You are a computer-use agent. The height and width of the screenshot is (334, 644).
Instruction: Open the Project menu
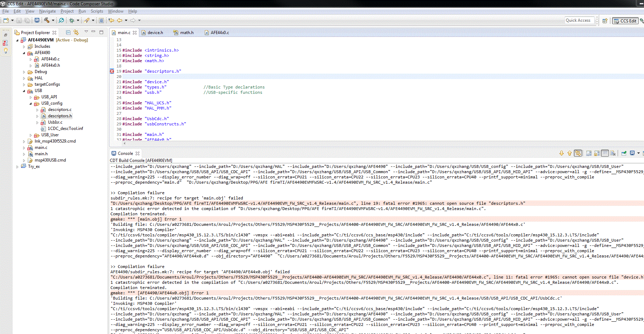click(67, 11)
